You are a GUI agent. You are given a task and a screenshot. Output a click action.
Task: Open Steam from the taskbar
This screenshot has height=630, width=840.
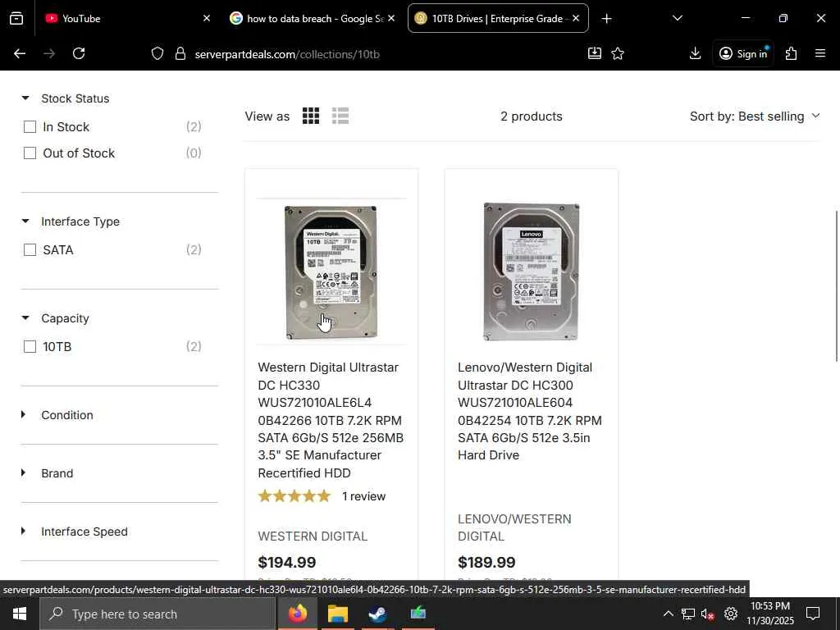(x=377, y=614)
